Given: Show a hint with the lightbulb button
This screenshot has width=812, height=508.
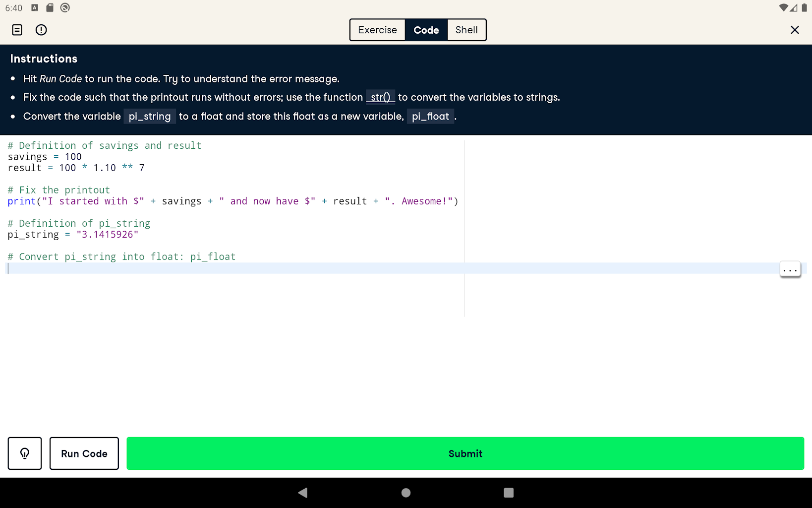Looking at the screenshot, I should (x=25, y=453).
